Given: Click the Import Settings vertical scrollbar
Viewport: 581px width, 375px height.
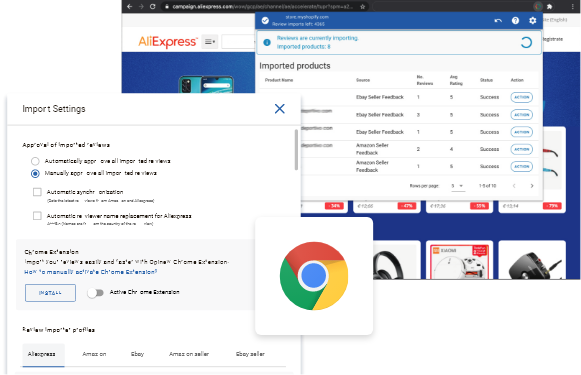Looking at the screenshot, I should point(296,150).
